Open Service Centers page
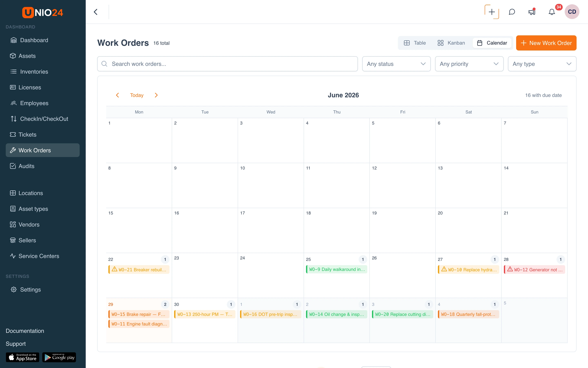The width and height of the screenshot is (588, 368). click(x=42, y=256)
